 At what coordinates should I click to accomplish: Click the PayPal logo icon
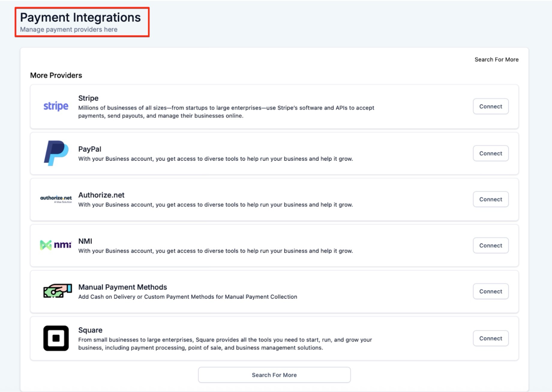pos(56,153)
